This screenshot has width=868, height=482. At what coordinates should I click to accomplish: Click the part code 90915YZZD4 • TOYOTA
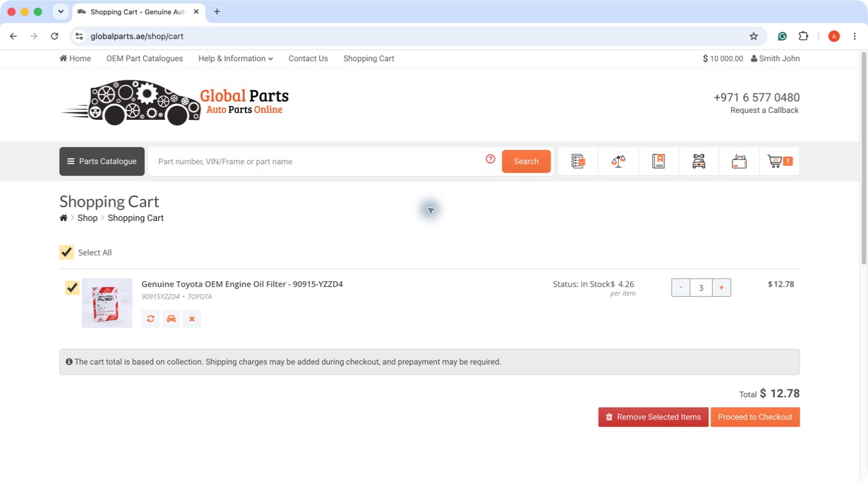coord(176,297)
